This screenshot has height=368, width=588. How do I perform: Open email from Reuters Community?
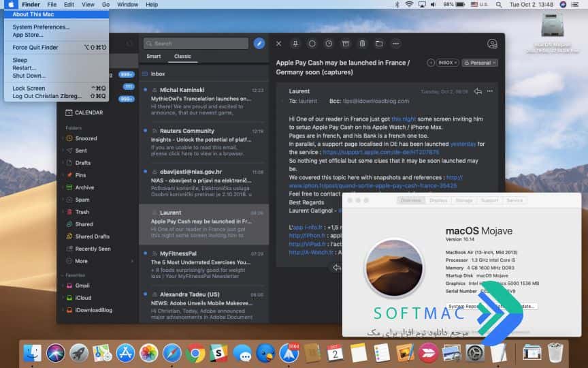(x=203, y=142)
